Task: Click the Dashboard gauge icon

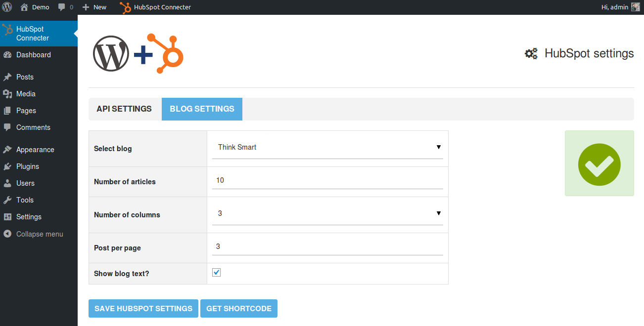Action: [x=7, y=55]
